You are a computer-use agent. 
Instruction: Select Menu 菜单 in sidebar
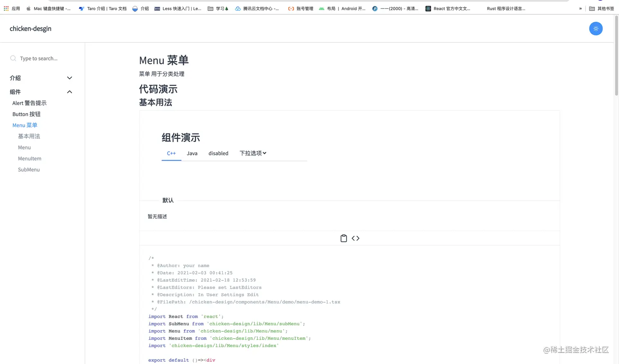coord(25,125)
